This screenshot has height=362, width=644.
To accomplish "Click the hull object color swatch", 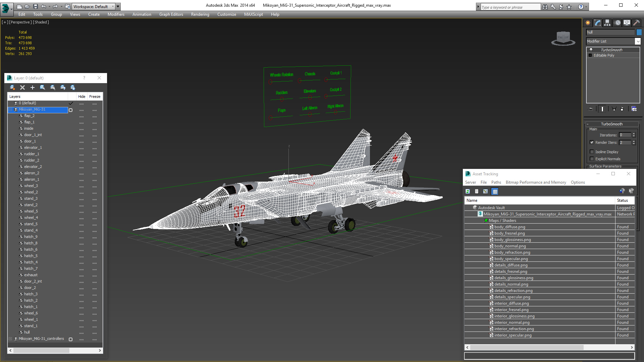I will [x=639, y=32].
